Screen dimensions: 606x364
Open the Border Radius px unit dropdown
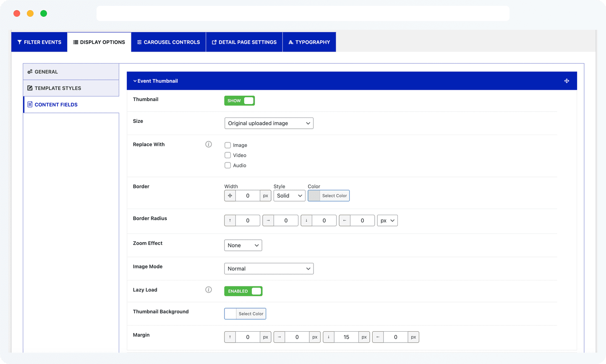(x=387, y=221)
